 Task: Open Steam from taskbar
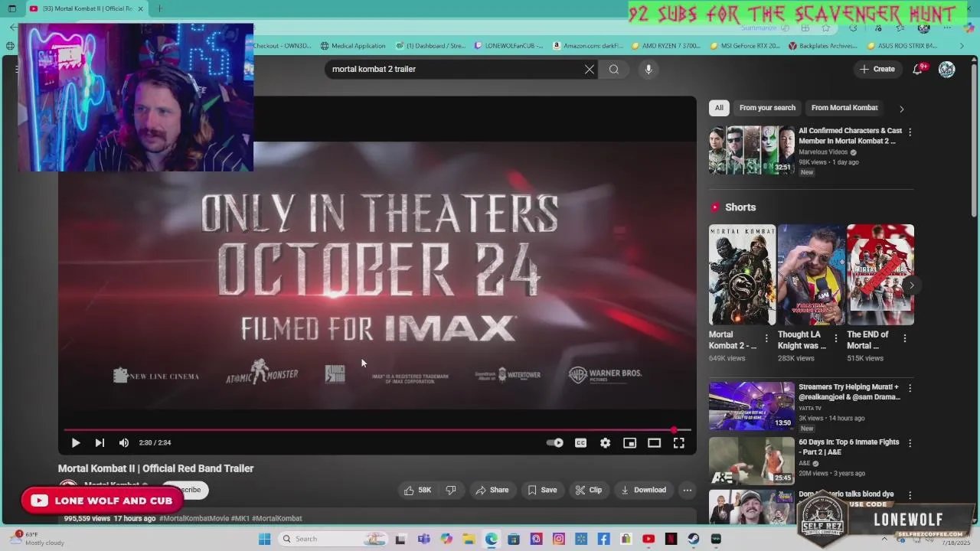[x=694, y=539]
